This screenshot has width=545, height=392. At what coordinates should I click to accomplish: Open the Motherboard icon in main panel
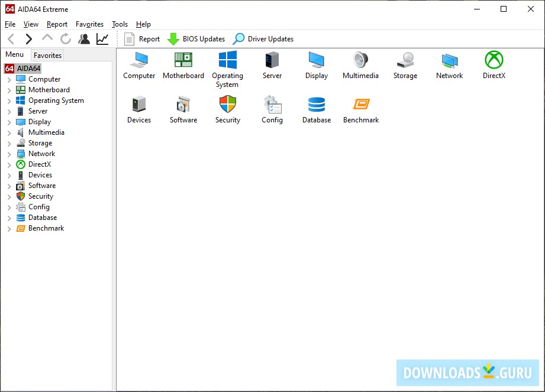[x=183, y=60]
